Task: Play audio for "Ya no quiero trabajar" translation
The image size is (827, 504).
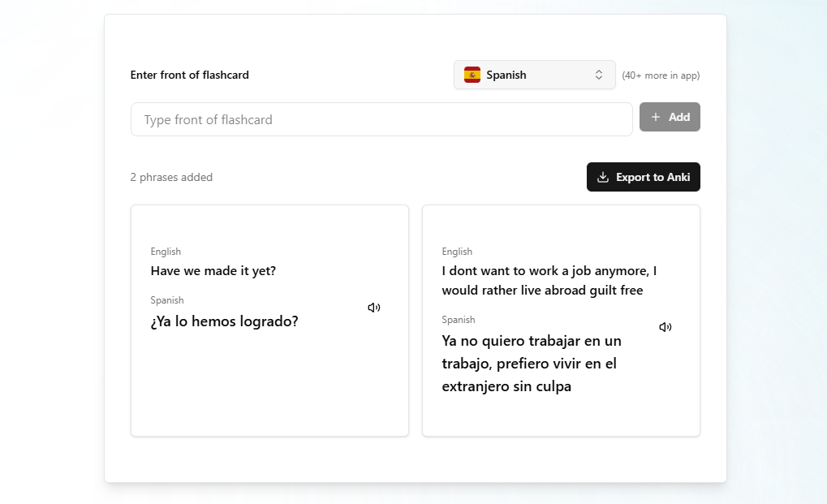Action: (665, 327)
